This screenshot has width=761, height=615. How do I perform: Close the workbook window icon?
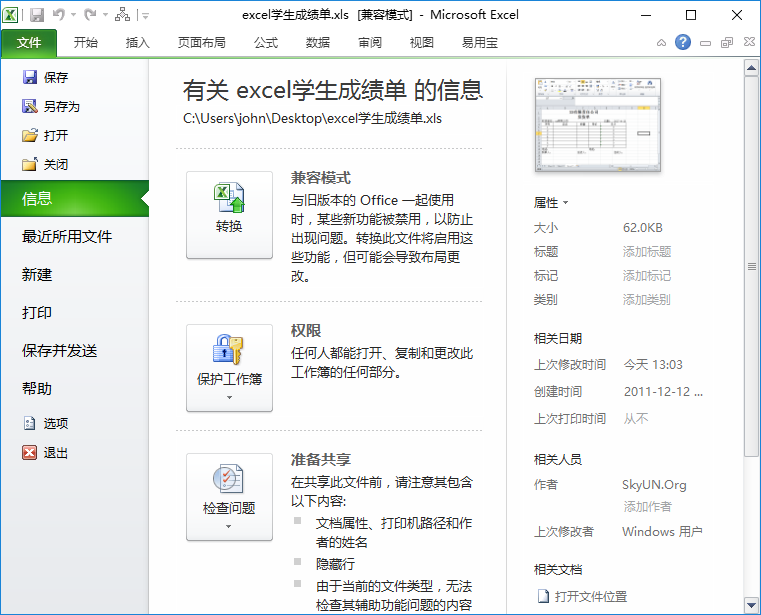(749, 42)
